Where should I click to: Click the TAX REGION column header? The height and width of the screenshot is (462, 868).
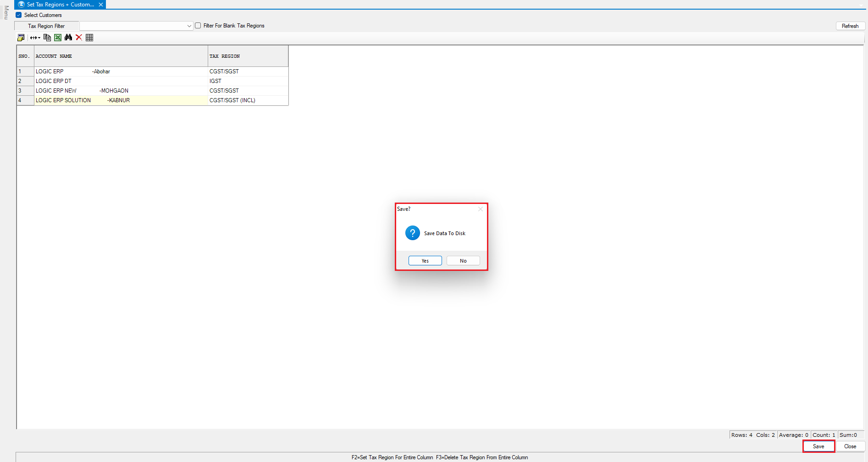click(x=225, y=56)
